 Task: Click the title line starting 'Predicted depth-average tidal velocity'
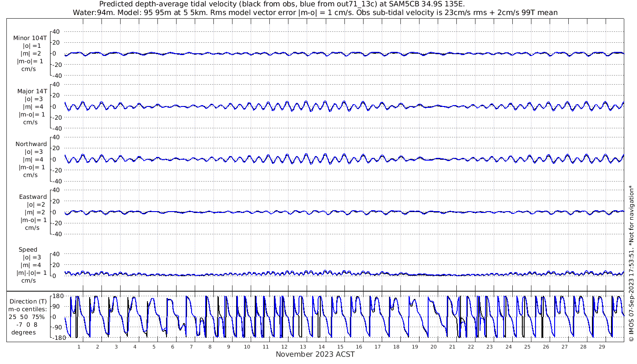[282, 5]
